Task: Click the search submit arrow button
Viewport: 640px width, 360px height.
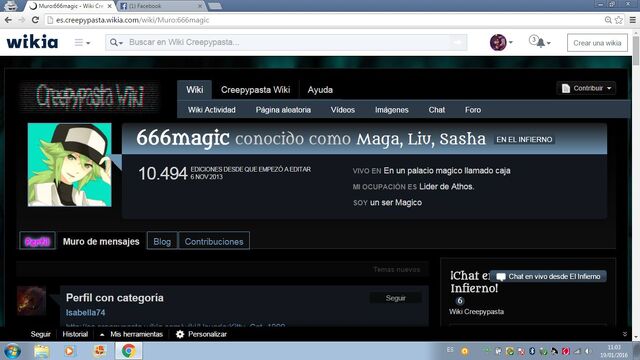Action: 458,42
